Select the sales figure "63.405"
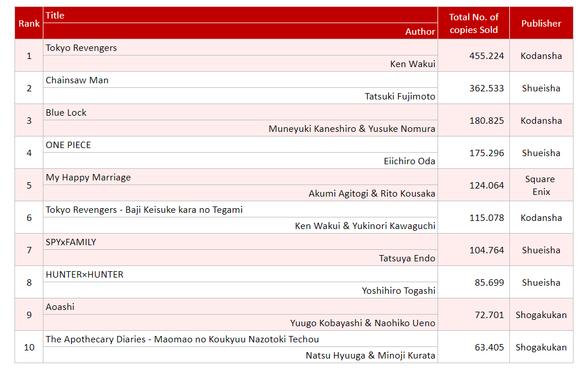This screenshot has width=588, height=373. (x=490, y=348)
